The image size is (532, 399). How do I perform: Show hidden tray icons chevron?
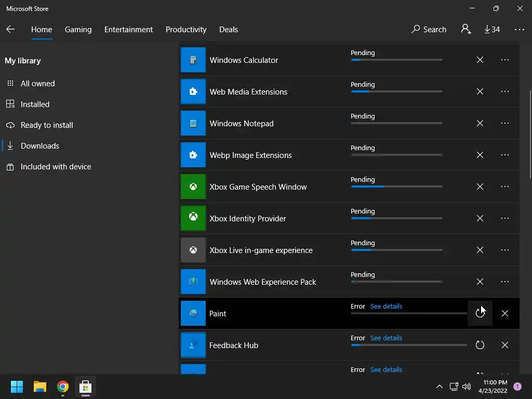click(440, 387)
